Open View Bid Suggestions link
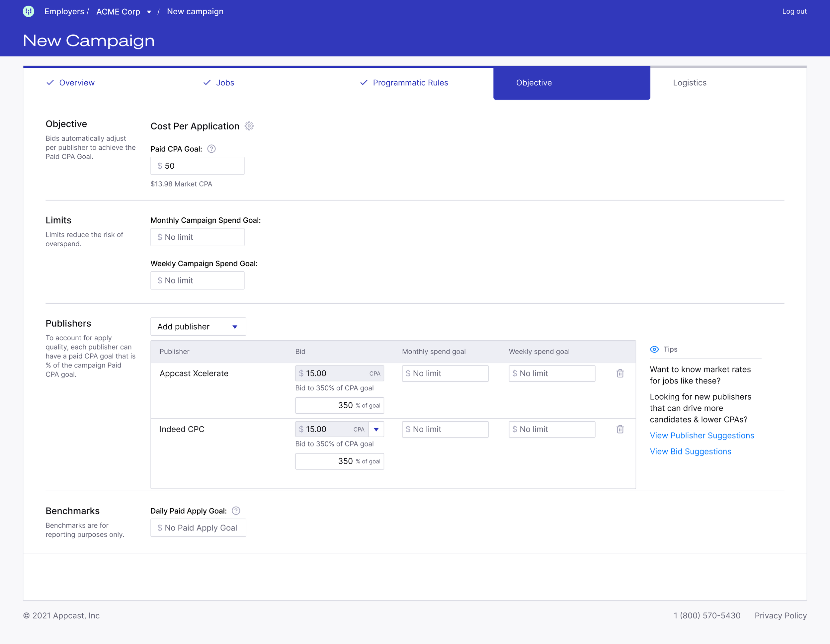Viewport: 830px width, 644px height. pos(690,452)
